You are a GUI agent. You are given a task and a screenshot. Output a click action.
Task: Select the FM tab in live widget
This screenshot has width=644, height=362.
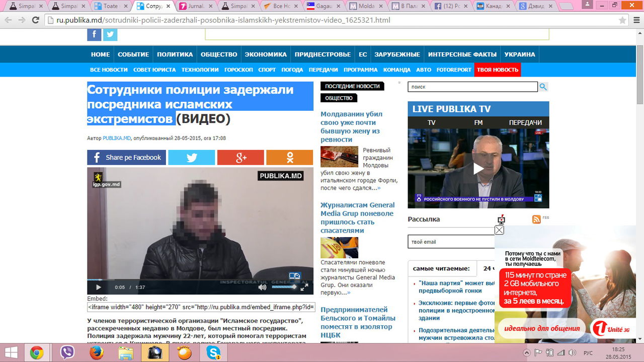tap(478, 122)
